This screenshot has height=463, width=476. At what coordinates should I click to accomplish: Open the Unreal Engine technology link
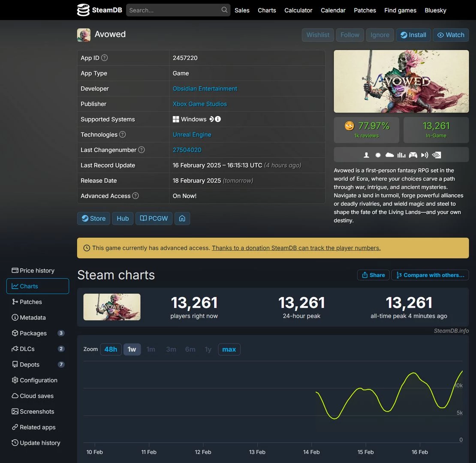pyautogui.click(x=192, y=135)
